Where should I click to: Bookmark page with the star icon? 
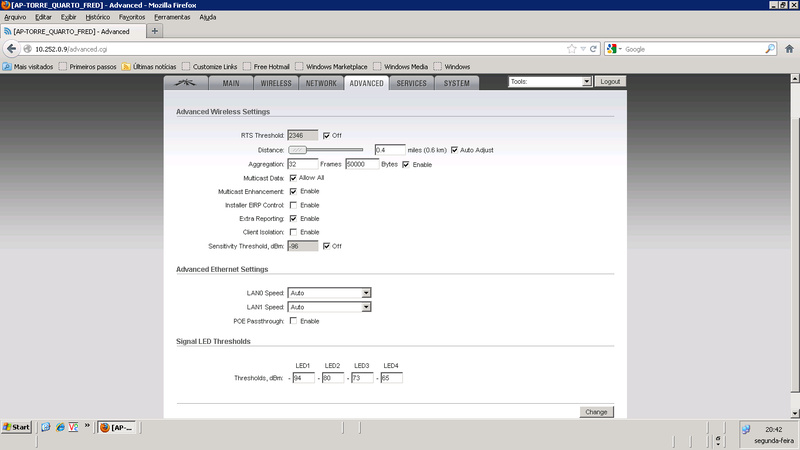[x=571, y=49]
